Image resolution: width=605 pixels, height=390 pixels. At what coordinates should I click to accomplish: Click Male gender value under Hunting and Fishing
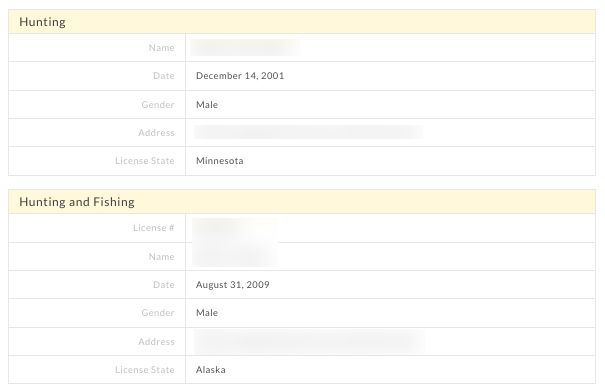(207, 312)
